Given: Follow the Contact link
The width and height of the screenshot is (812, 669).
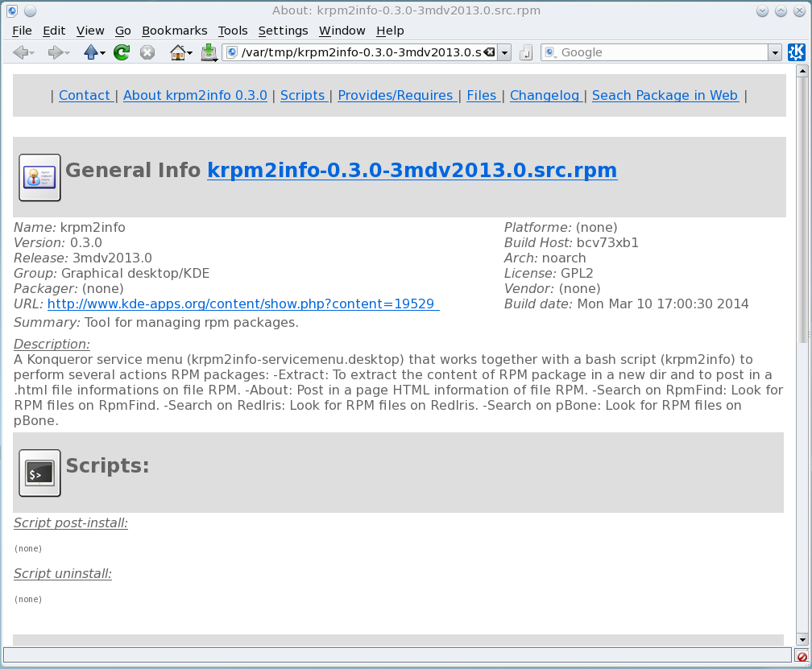Looking at the screenshot, I should [85, 96].
